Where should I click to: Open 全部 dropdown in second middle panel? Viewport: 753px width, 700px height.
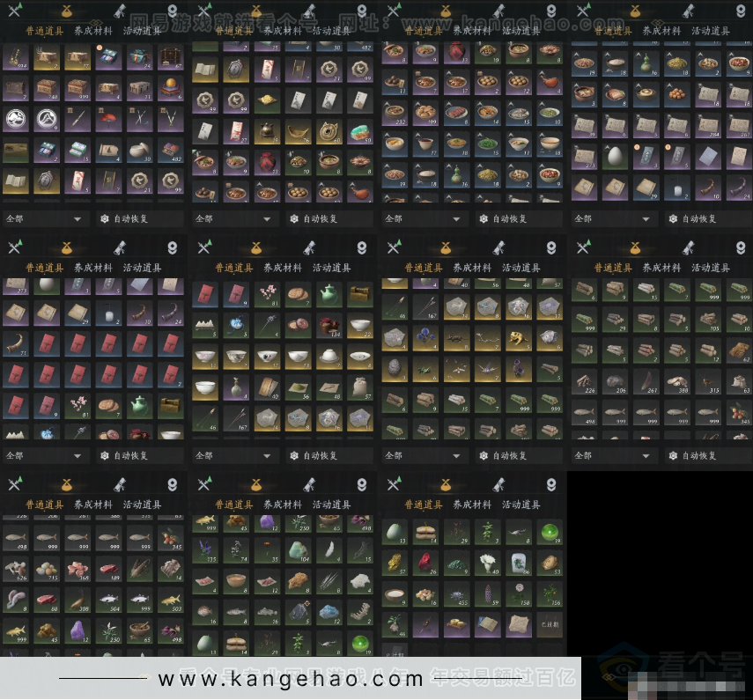(x=234, y=455)
